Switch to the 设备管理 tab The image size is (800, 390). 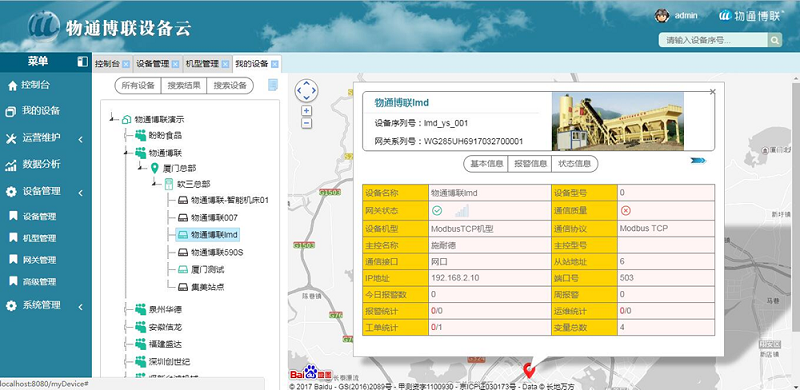click(153, 64)
